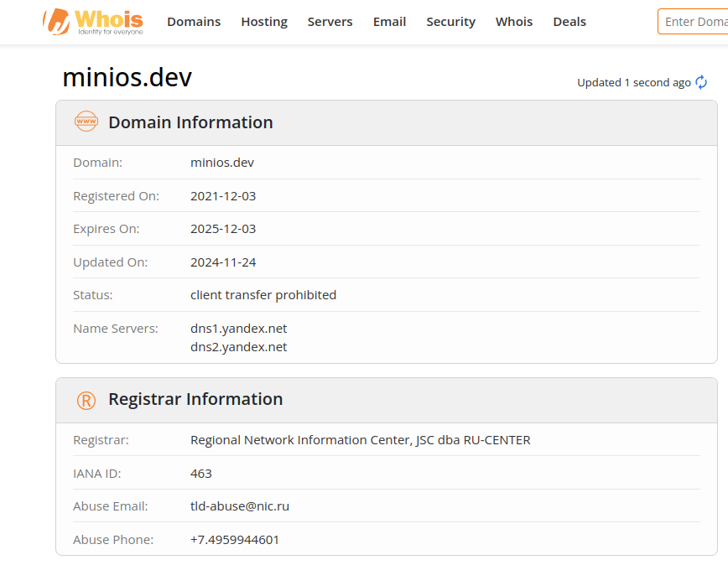
Task: Open the Deals nav item
Action: tap(569, 22)
